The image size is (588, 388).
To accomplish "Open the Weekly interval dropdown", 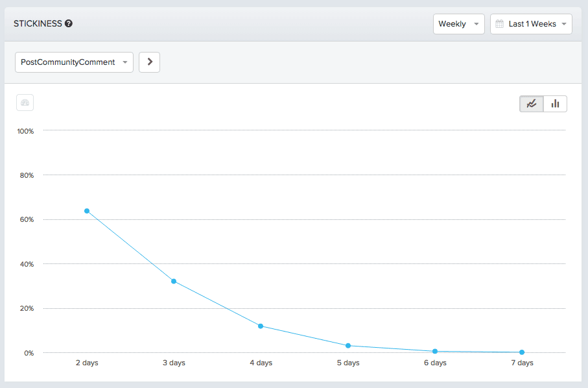I will click(459, 23).
